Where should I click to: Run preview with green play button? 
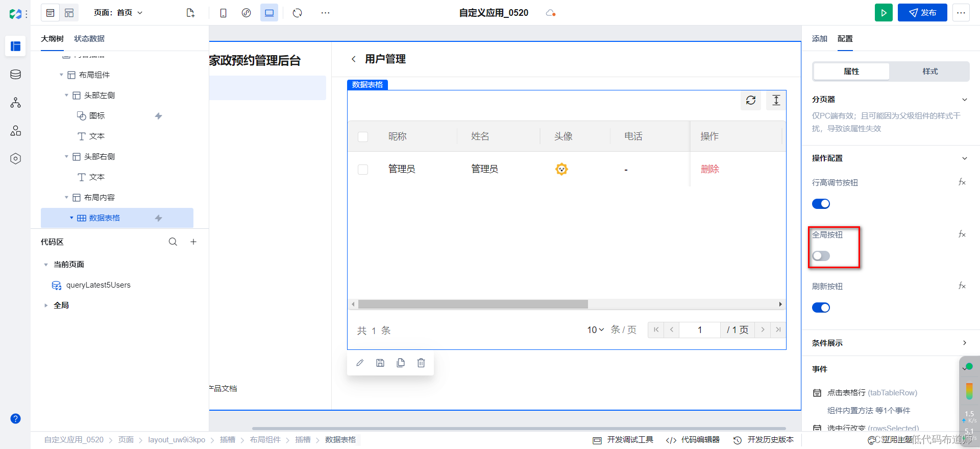pos(884,13)
